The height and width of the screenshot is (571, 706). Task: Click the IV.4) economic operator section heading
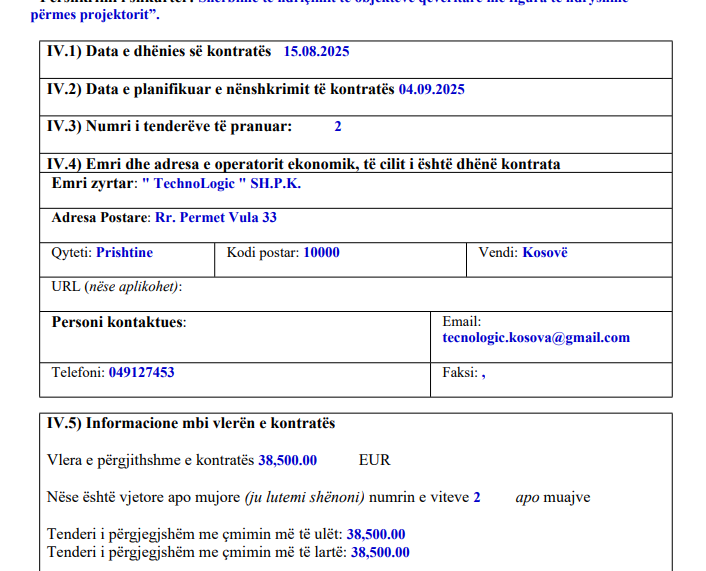click(x=304, y=164)
